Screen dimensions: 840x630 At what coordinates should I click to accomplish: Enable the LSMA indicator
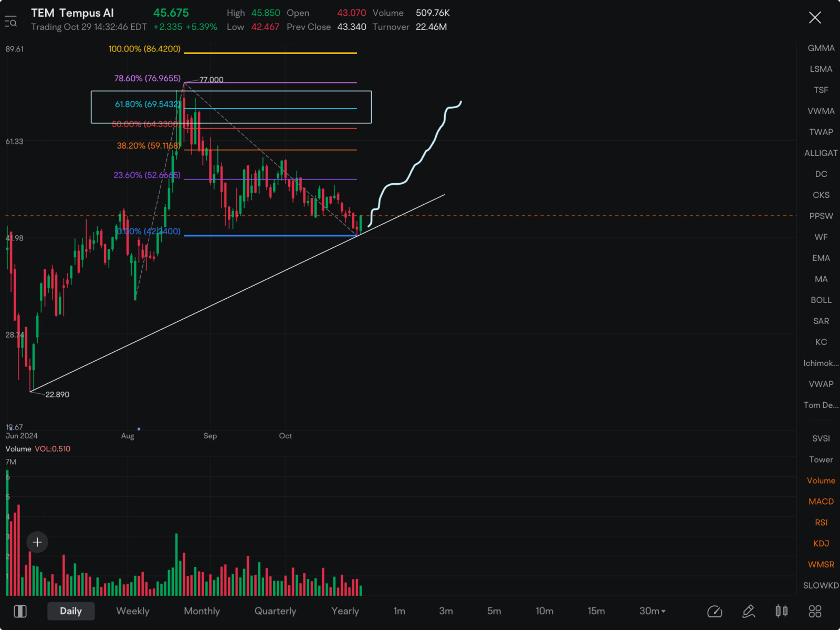[821, 69]
